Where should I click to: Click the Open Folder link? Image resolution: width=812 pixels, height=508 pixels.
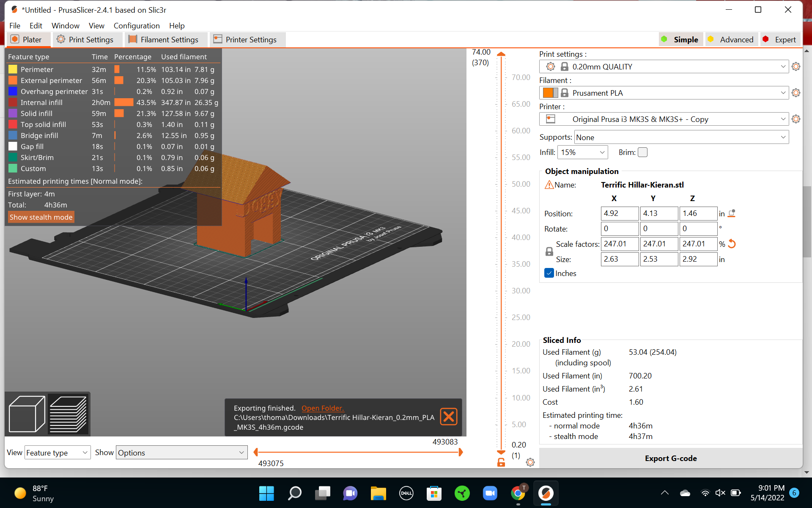[323, 408]
